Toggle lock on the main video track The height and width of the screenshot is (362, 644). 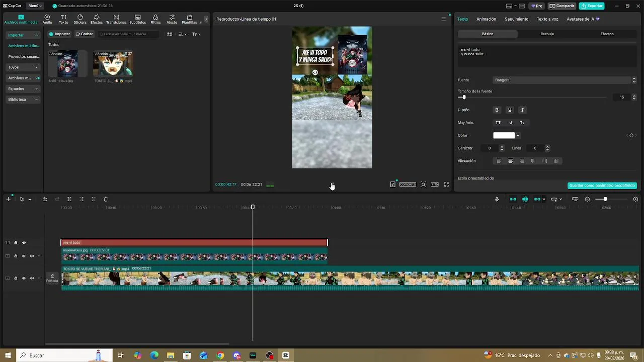pos(16,278)
